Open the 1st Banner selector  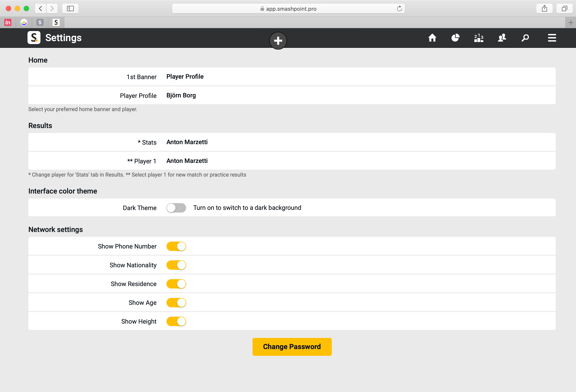[185, 77]
